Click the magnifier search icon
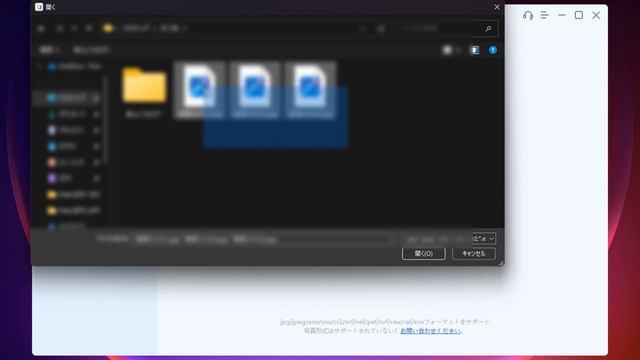 click(x=488, y=29)
